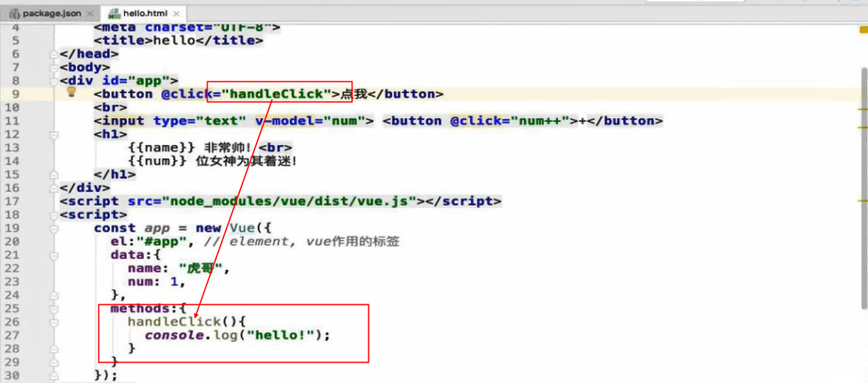
Task: Click line number 27 in the gutter
Action: pos(13,335)
